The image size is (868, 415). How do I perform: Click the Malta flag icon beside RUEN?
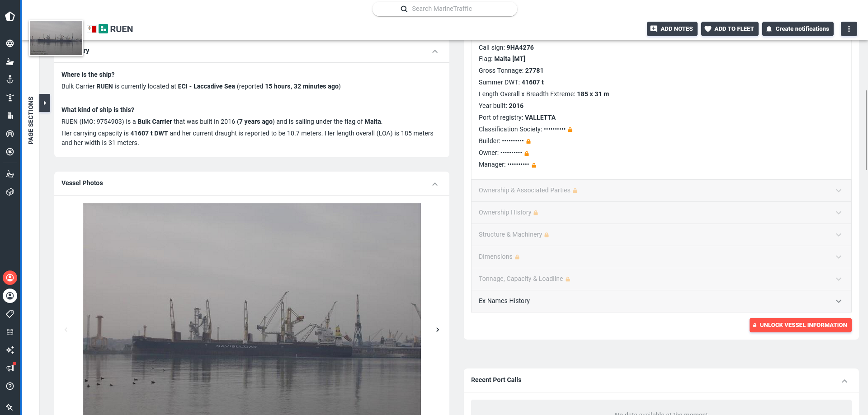click(92, 29)
